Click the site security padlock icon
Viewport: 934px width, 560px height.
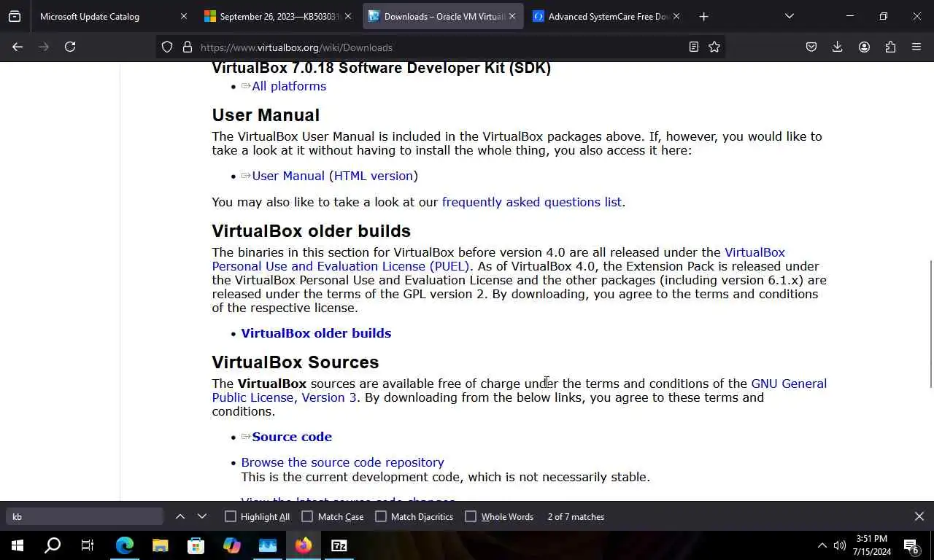coord(188,47)
